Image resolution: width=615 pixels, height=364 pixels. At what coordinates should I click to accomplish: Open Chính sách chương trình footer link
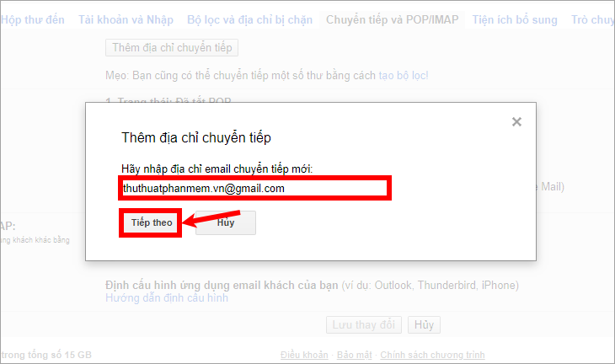pos(432,355)
